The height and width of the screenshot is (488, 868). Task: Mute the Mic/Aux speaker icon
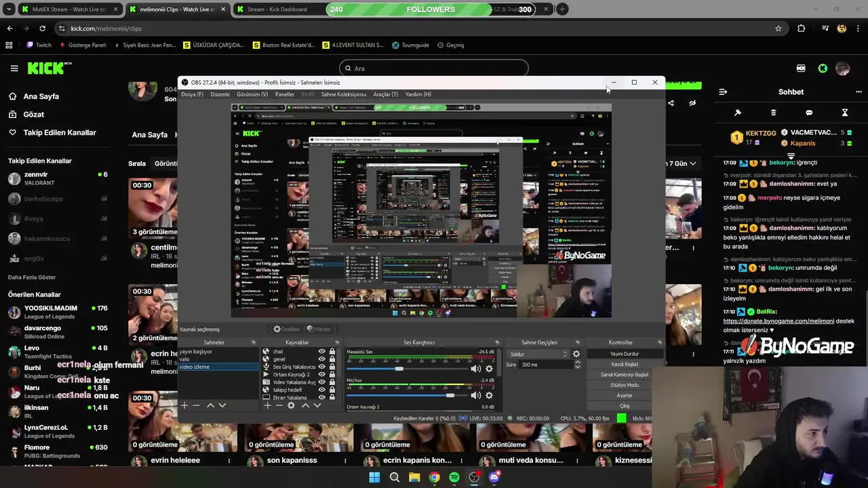[475, 395]
